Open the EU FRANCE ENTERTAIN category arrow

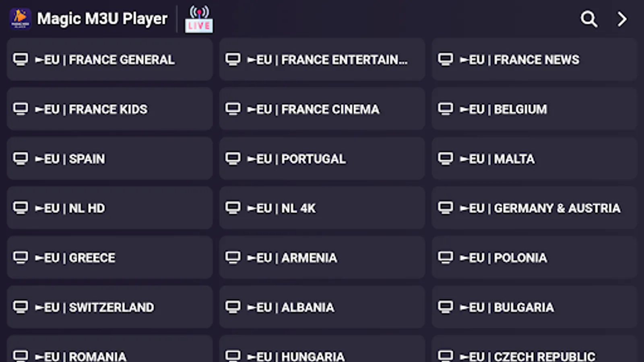click(322, 59)
